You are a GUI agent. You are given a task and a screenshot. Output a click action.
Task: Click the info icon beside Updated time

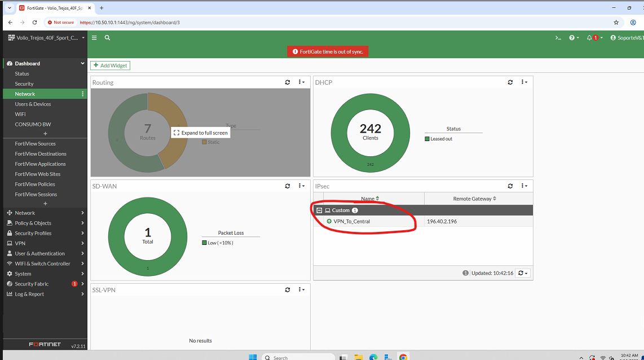[465, 273]
